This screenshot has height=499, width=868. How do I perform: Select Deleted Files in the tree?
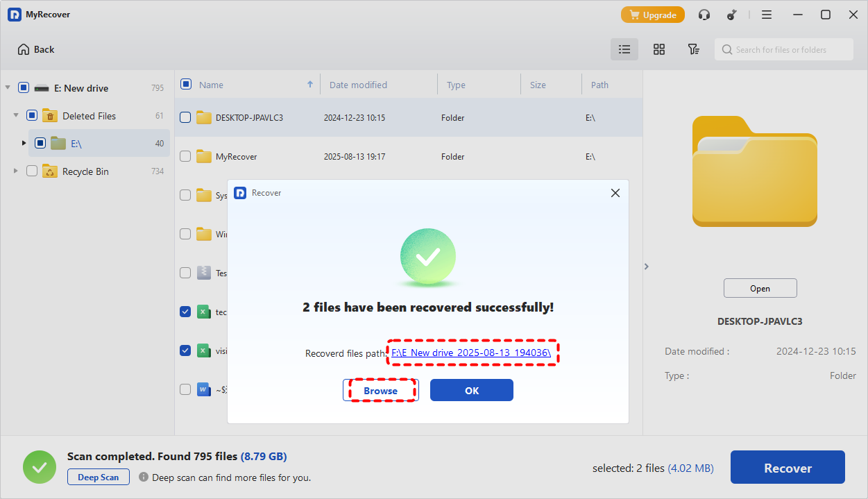(x=89, y=116)
